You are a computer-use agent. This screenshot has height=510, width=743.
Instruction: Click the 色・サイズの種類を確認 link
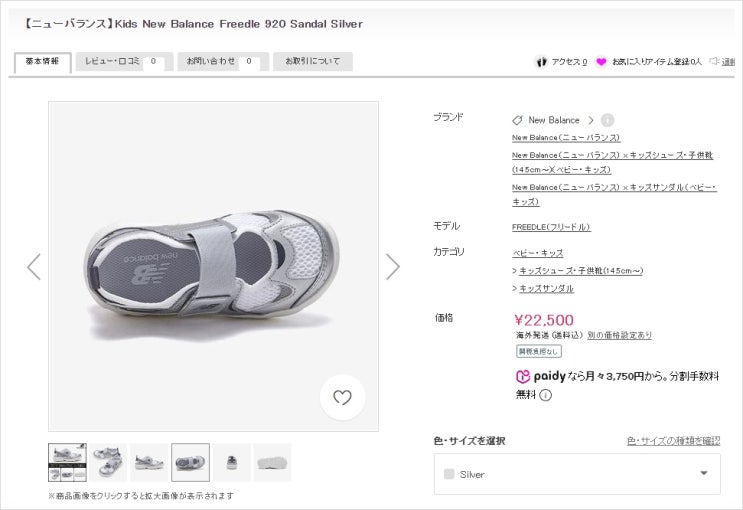click(x=673, y=441)
